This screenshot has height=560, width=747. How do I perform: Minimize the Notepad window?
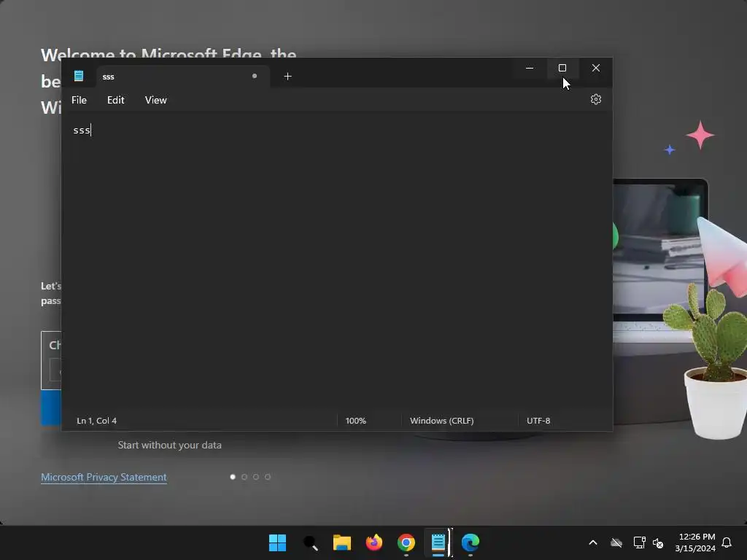[x=530, y=68]
